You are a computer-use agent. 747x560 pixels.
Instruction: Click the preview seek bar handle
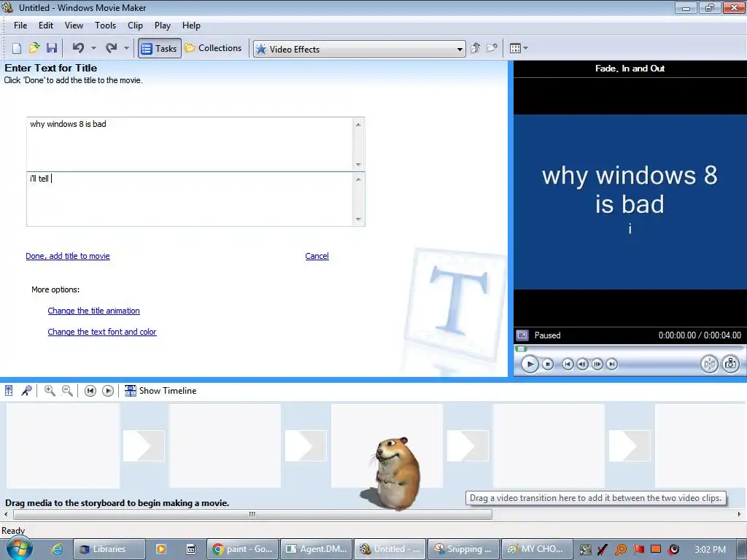(x=521, y=349)
